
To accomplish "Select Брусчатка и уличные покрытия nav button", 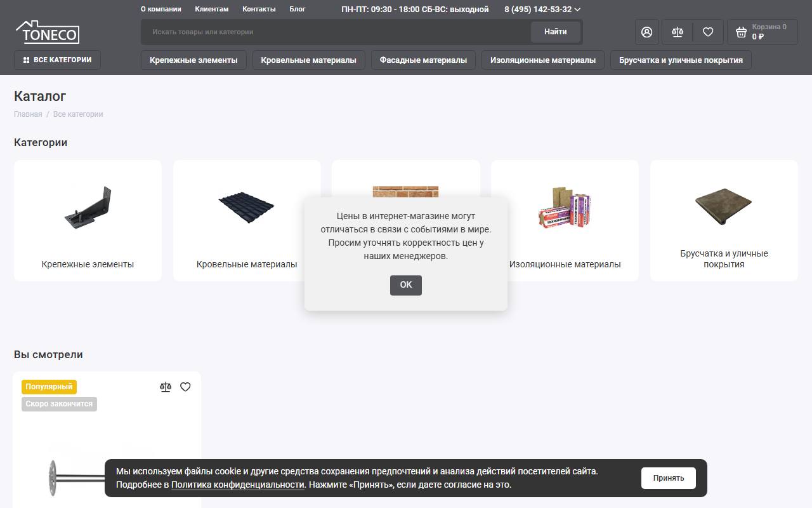I will (x=681, y=60).
